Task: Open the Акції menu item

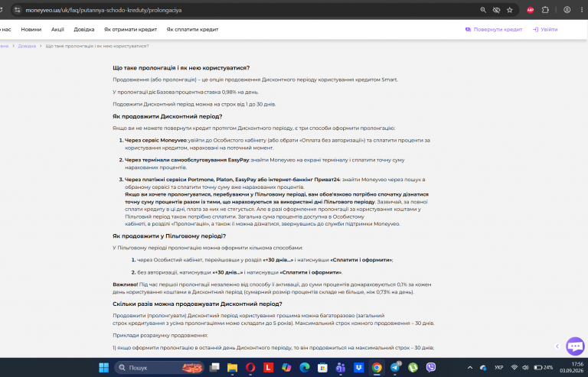Action: click(57, 30)
